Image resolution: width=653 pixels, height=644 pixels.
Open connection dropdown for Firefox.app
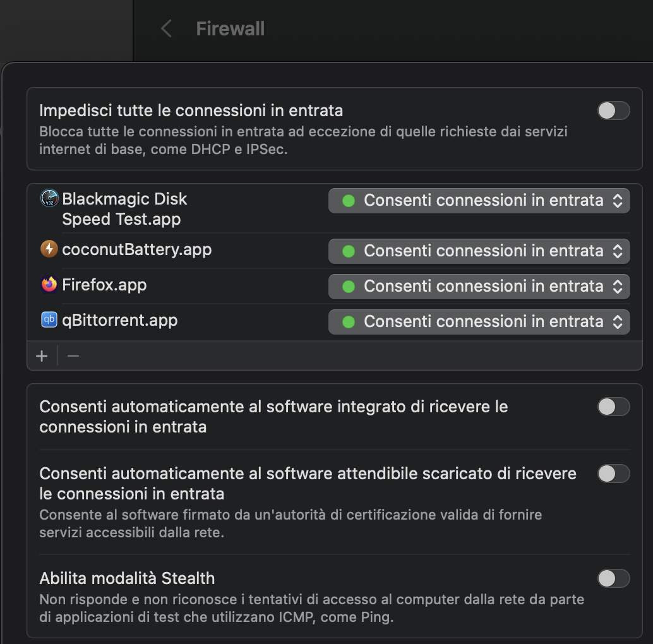479,287
